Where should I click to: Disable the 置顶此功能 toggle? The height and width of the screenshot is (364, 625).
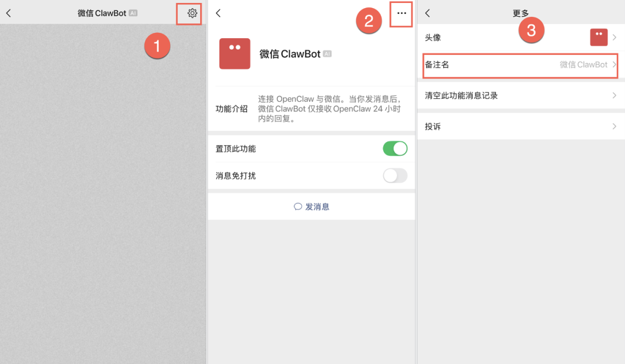point(395,148)
